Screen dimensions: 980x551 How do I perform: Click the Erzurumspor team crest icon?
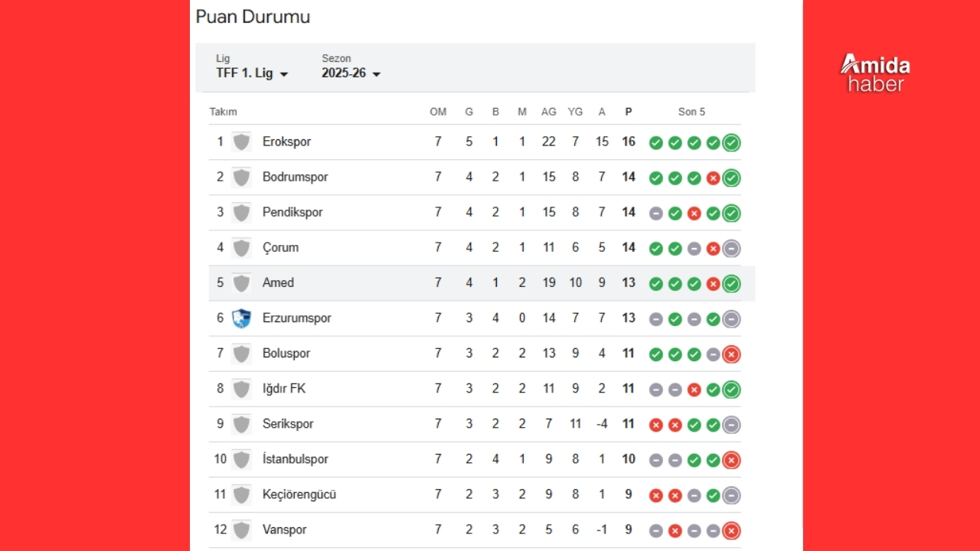[x=241, y=318]
